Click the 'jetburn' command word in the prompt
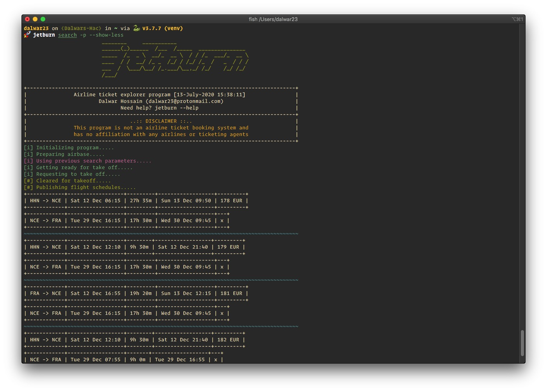The width and height of the screenshot is (547, 392). (44, 35)
